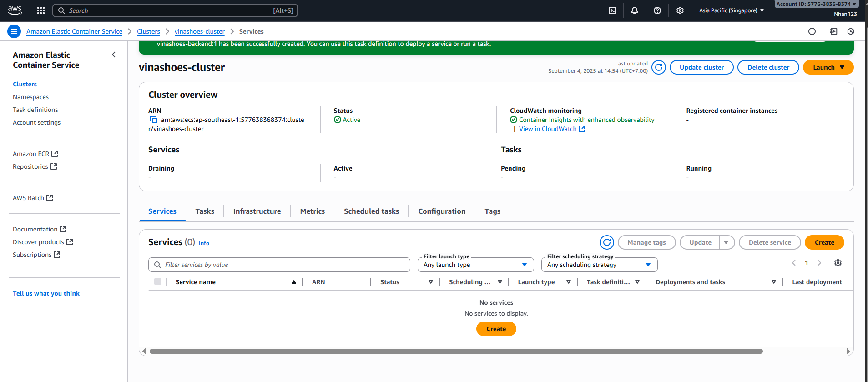This screenshot has height=382, width=868.
Task: Open services table preferences gear
Action: click(838, 263)
